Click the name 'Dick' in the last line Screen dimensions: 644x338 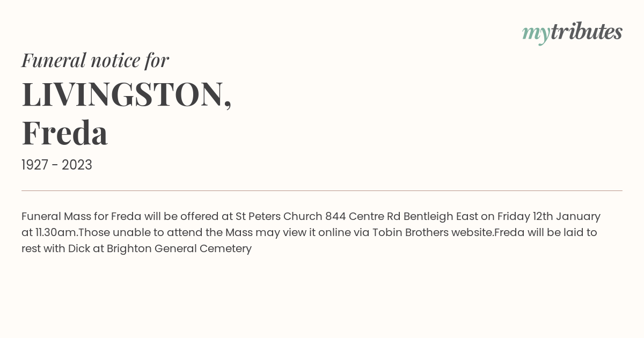pos(79,248)
